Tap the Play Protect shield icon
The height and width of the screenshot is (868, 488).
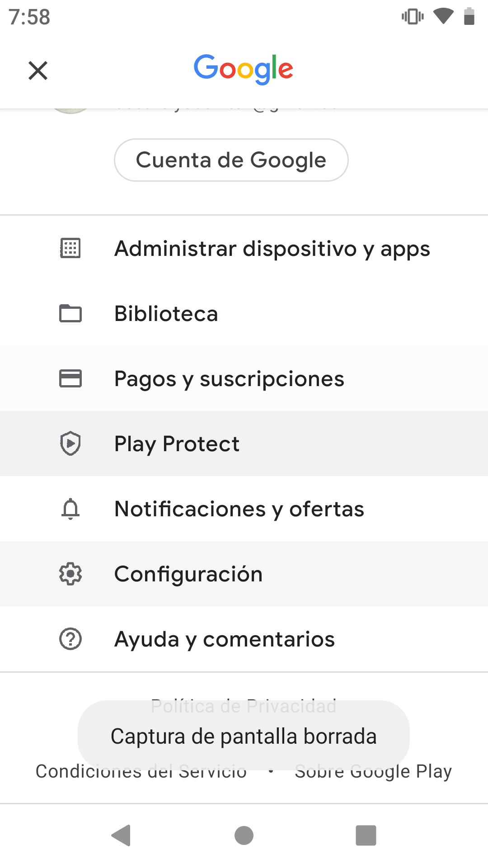(x=70, y=443)
